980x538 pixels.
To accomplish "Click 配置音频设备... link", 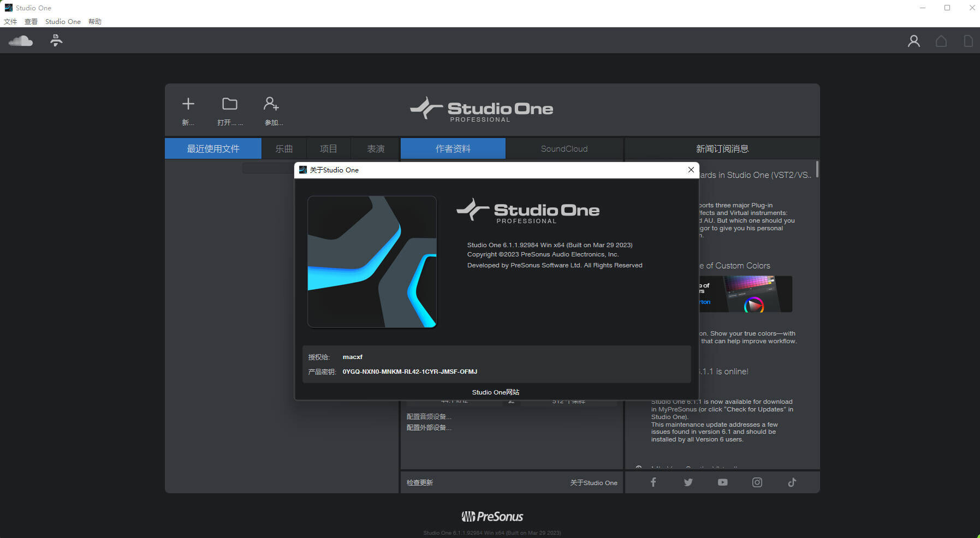I will click(x=429, y=416).
